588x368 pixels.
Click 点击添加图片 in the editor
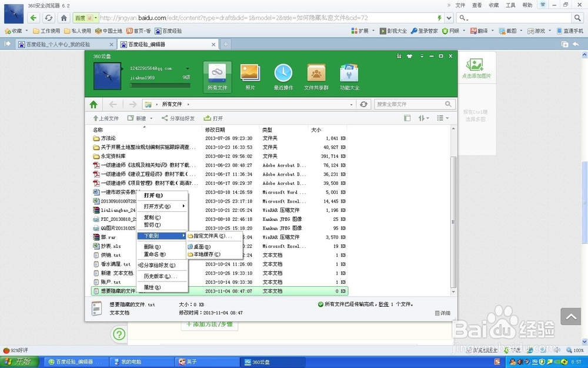tap(476, 68)
